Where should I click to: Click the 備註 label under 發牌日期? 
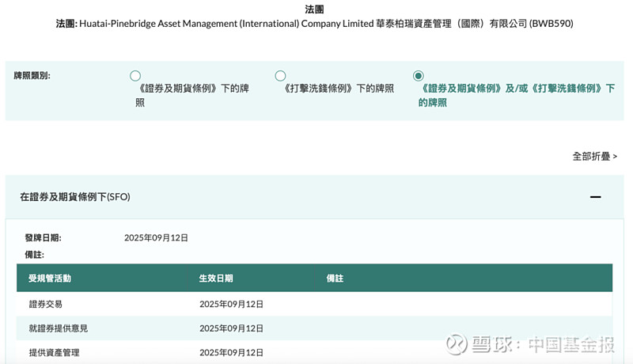coord(34,255)
